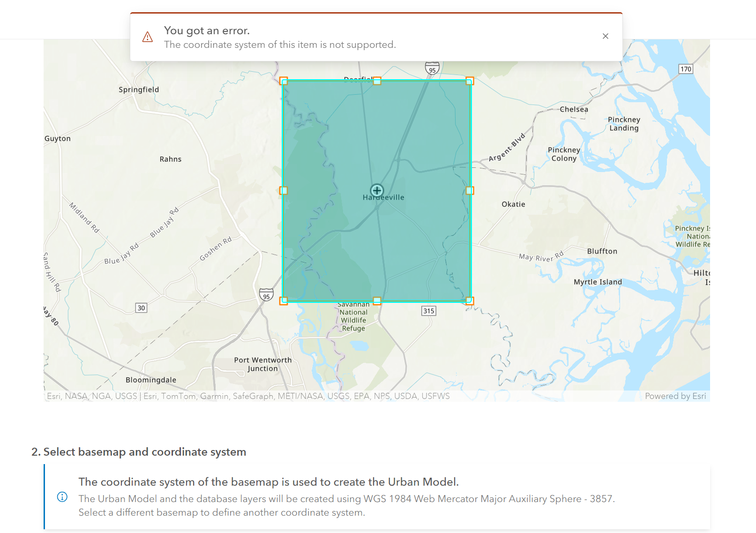Click the middle-left edge handle of rectangle
Image resolution: width=756 pixels, height=533 pixels.
click(284, 190)
